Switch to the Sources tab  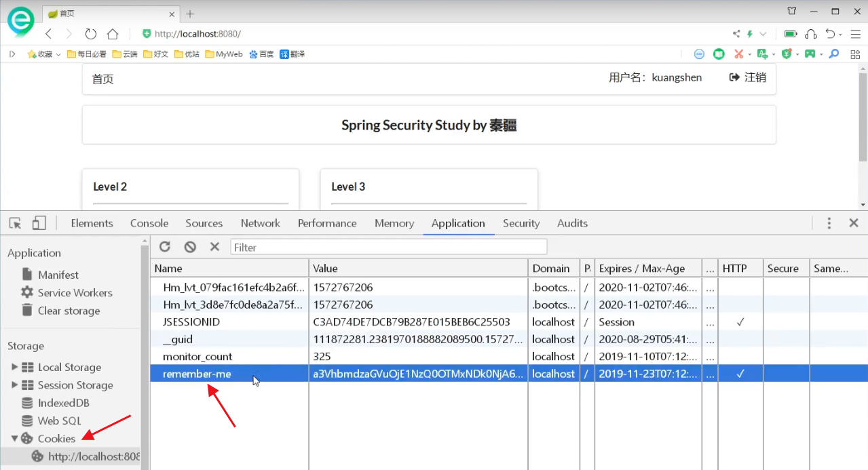click(x=204, y=223)
